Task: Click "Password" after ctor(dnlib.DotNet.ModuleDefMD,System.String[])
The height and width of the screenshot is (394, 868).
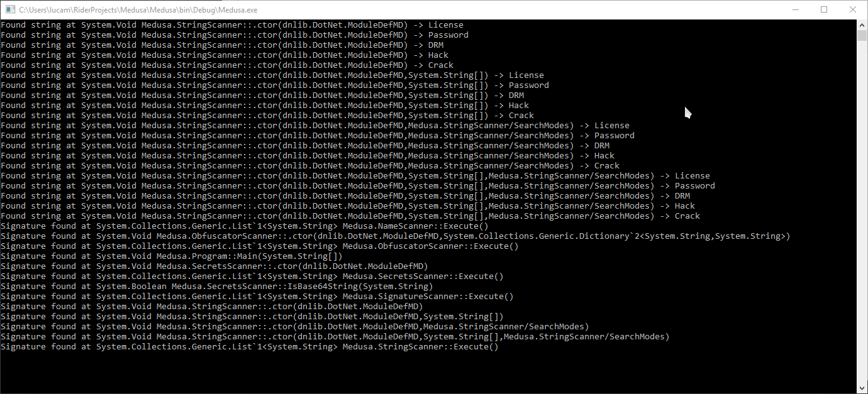Action: 529,85
